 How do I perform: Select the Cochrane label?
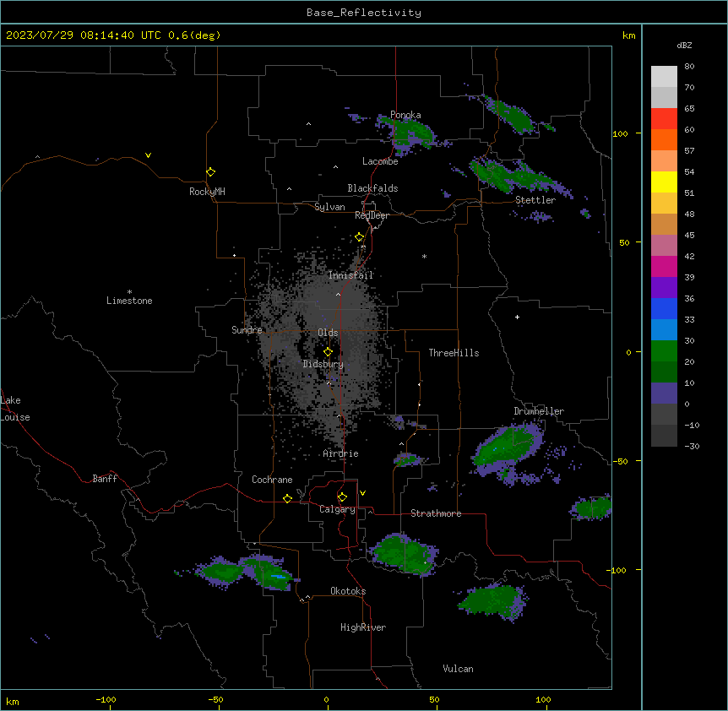tap(272, 480)
